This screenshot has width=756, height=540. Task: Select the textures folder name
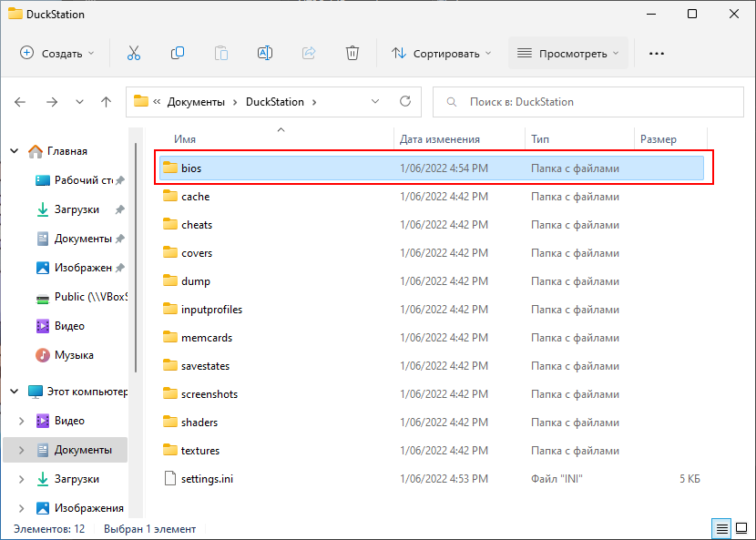[x=200, y=451]
